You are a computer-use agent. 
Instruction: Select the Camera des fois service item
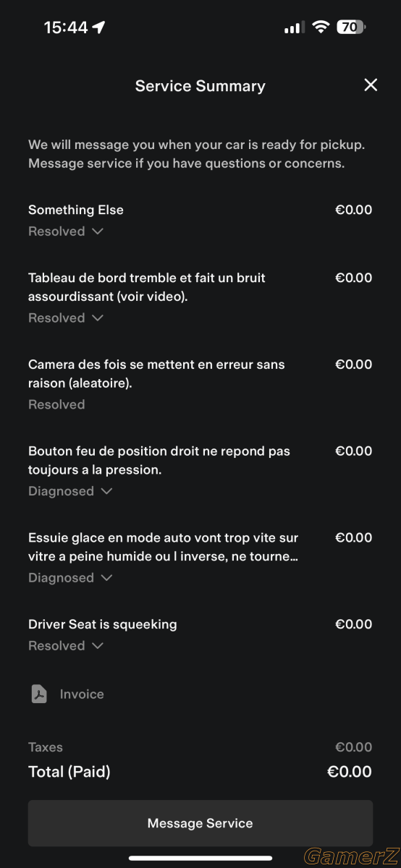[x=200, y=384]
